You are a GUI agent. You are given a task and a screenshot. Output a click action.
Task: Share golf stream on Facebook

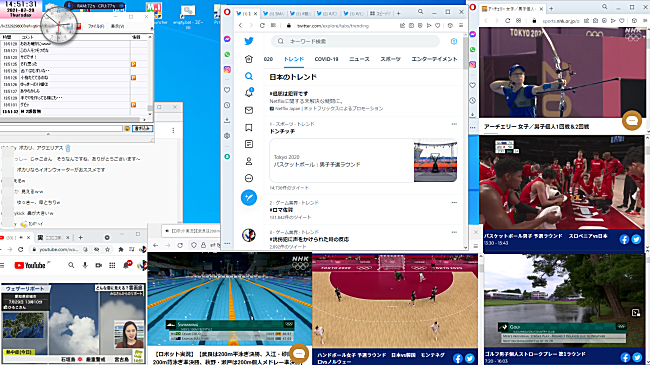coord(626,357)
